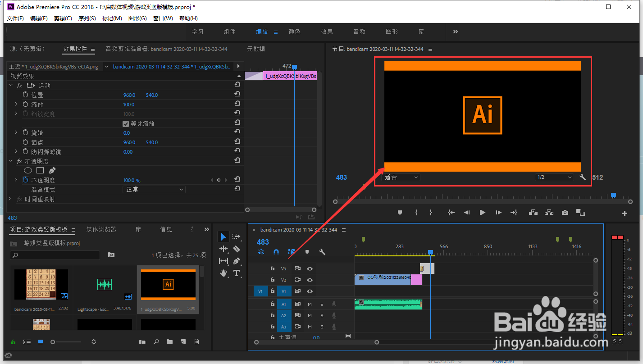Select the Hand tool

pos(223,273)
